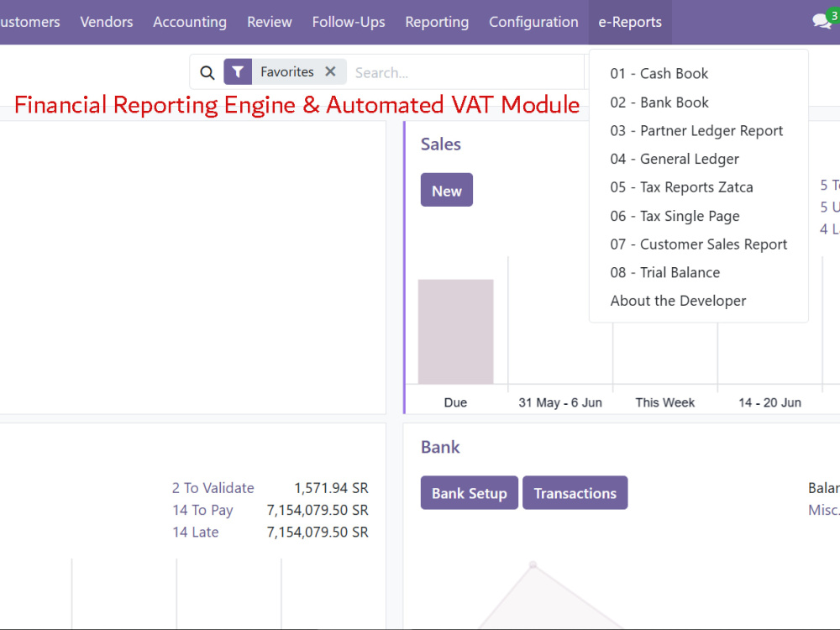
Task: Open the Vendors menu
Action: click(107, 22)
